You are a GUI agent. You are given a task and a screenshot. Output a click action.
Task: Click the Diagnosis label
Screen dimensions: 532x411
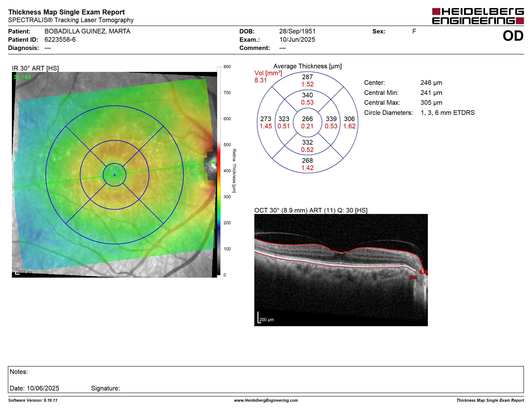click(24, 48)
